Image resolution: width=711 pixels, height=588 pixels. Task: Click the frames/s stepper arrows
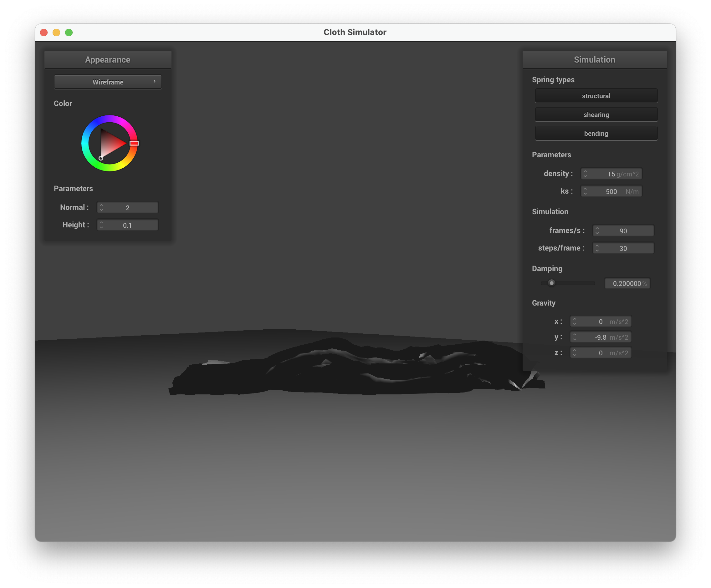tap(597, 231)
